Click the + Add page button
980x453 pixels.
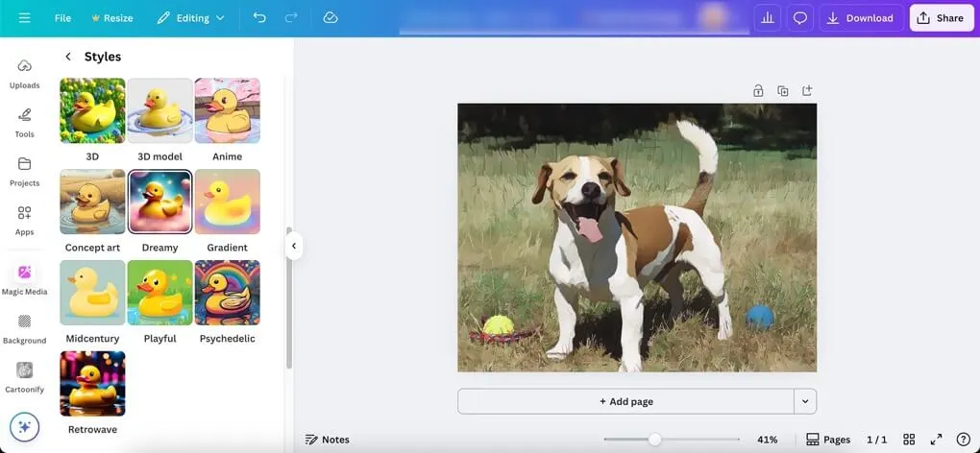click(625, 401)
